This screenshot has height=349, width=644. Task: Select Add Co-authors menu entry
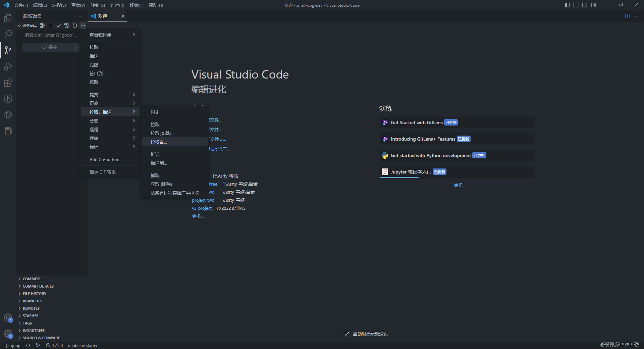pos(110,159)
